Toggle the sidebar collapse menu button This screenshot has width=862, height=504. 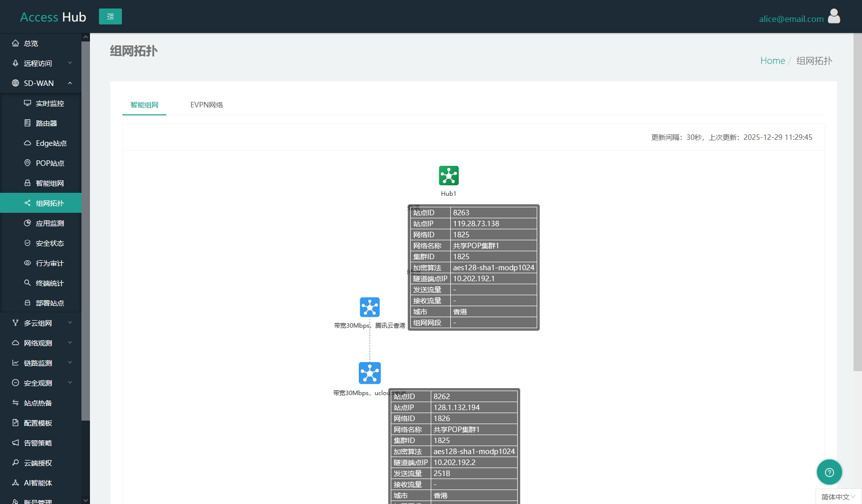click(x=110, y=16)
